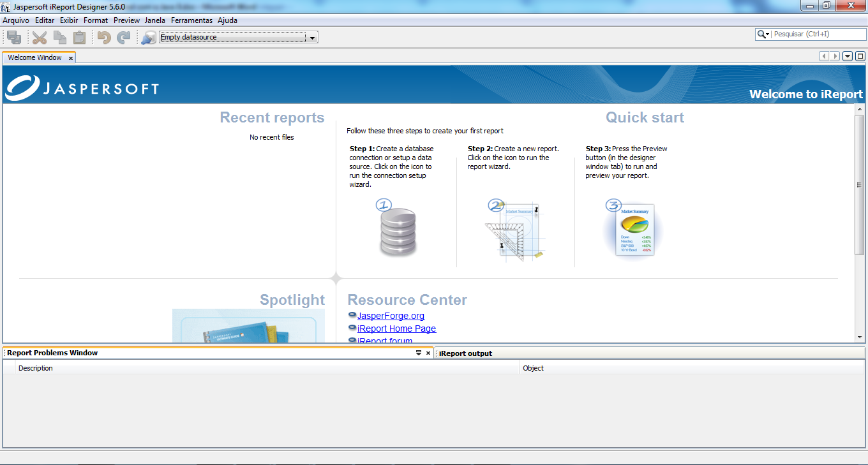Close the Report Problems Window panel
This screenshot has height=465, width=868.
428,353
